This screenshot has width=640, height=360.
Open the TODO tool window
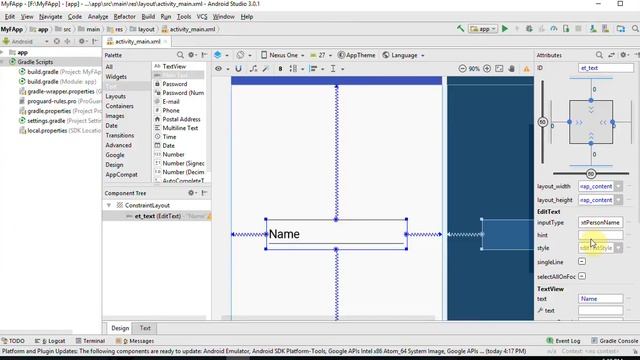[x=13, y=340]
